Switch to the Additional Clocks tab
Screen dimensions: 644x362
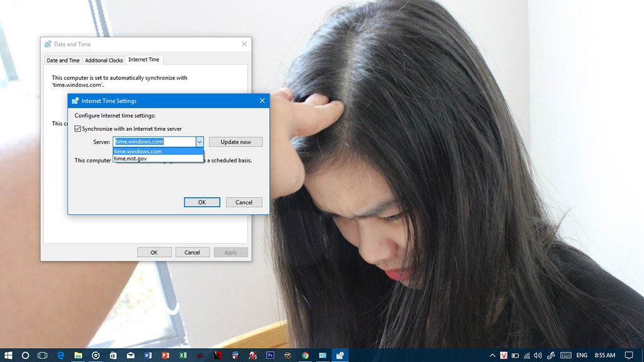pyautogui.click(x=104, y=60)
